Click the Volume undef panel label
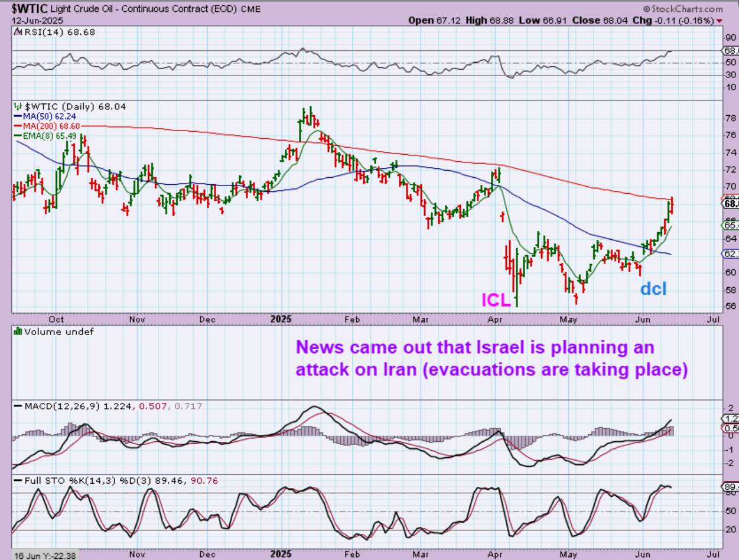Viewport: 739px width, 560px height. 58,332
